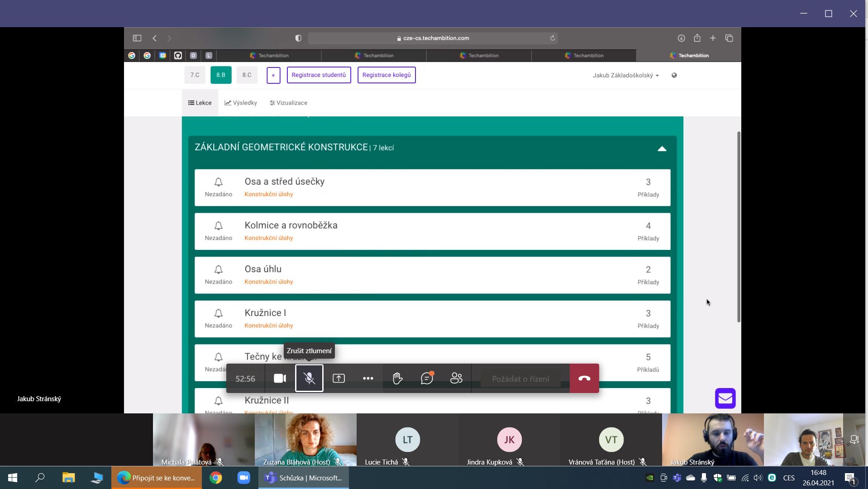Open Jakub Základoškolský user dropdown
The width and height of the screenshot is (868, 489).
click(625, 76)
